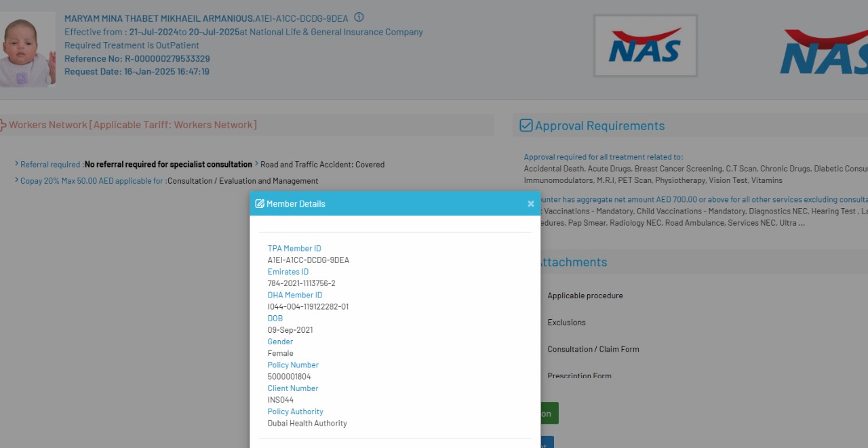Click the Attachments section heading
The image size is (868, 448).
(x=572, y=262)
